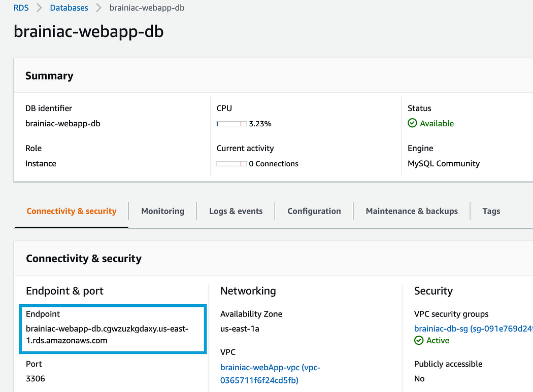Open the RDS breadcrumb link
533x392 pixels.
pyautogui.click(x=21, y=8)
